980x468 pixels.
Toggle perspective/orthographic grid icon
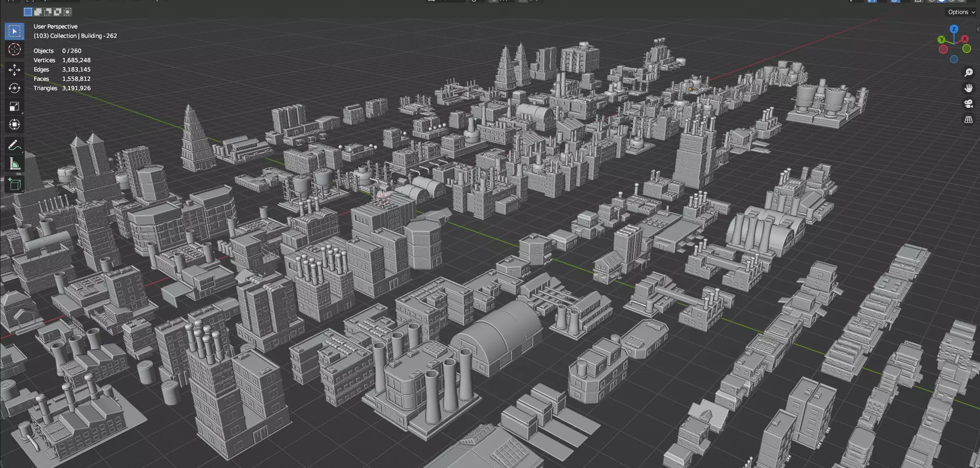coord(969,120)
